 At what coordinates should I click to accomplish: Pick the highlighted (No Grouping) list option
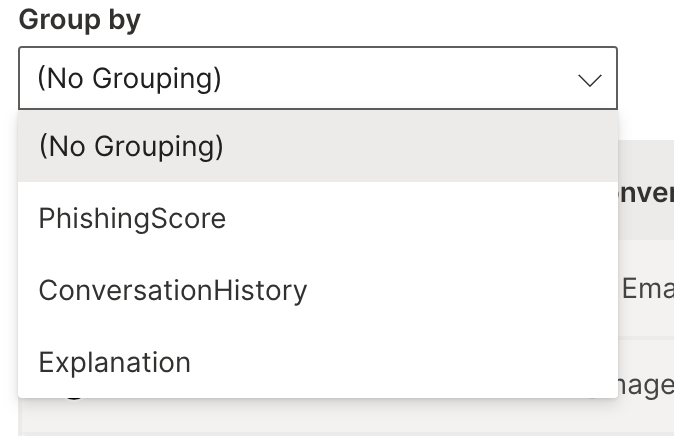[x=130, y=146]
